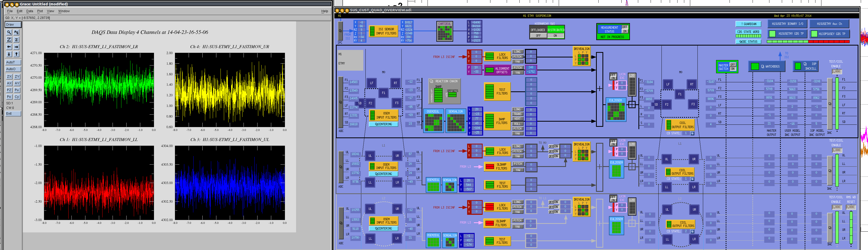This screenshot has width=868, height=250.
Task: Open the File menu in Grace
Action: 10,11
